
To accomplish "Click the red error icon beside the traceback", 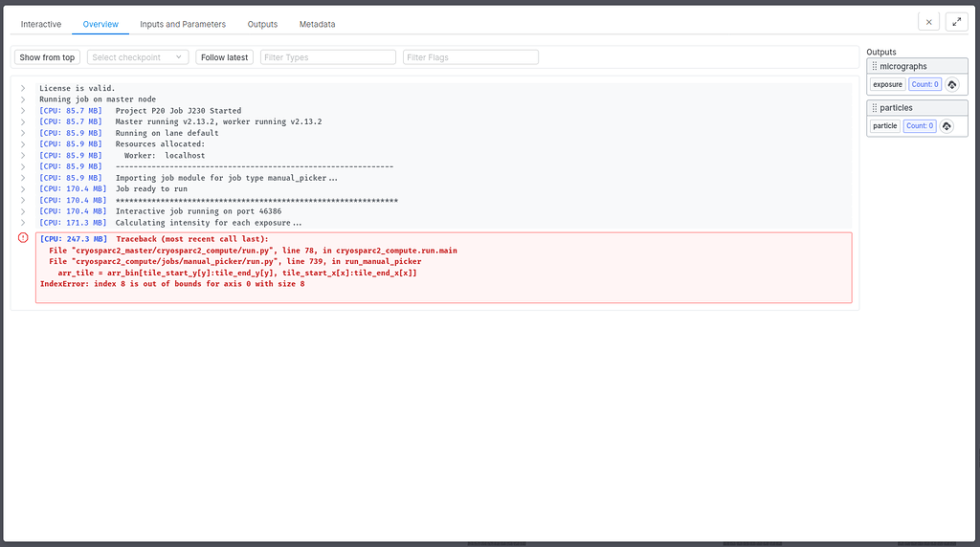I will [x=23, y=238].
